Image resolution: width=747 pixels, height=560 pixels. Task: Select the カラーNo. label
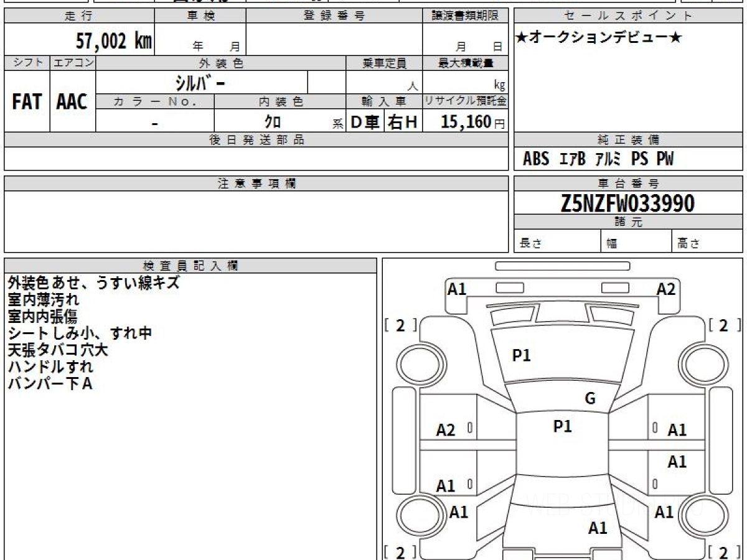155,102
